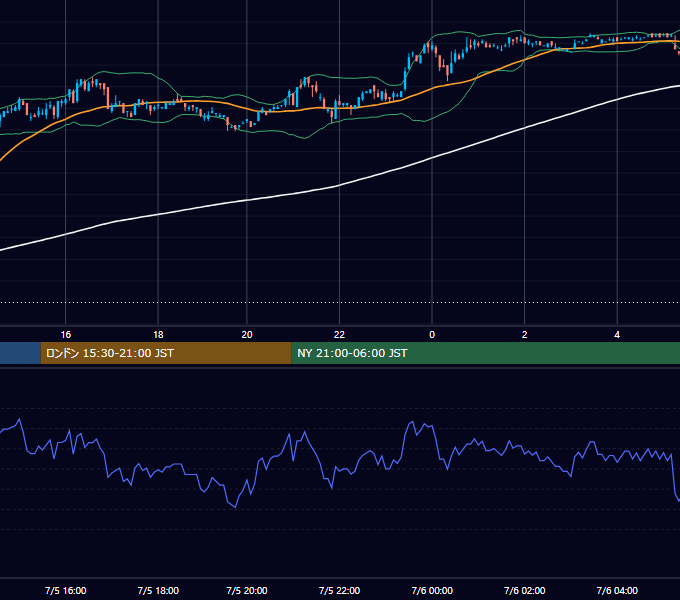Click the 22 hour axis label

pyautogui.click(x=339, y=335)
